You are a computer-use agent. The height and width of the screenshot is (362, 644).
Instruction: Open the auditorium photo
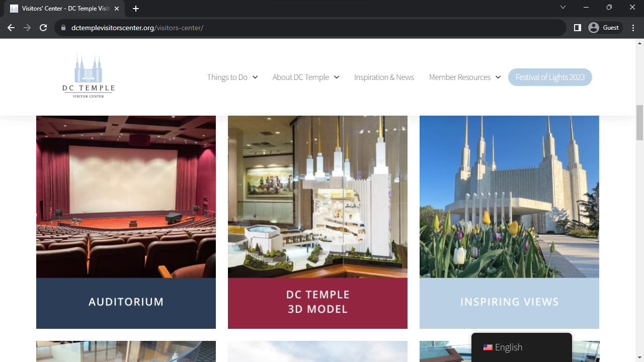coord(126,197)
